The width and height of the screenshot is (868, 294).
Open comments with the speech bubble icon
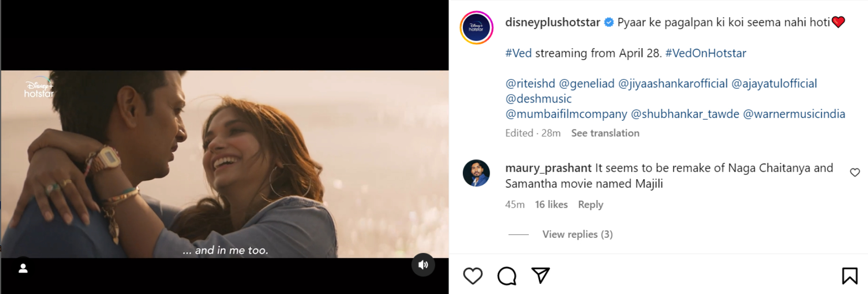pos(506,276)
